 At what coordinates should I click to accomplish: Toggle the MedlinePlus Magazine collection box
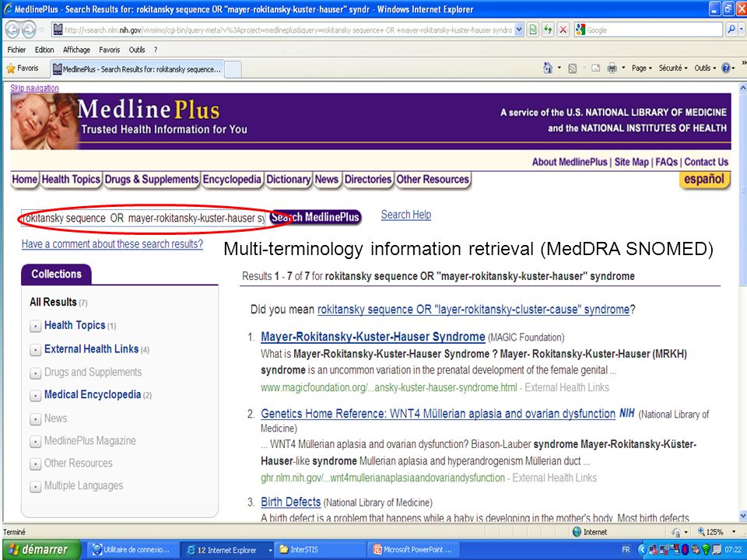(35, 442)
